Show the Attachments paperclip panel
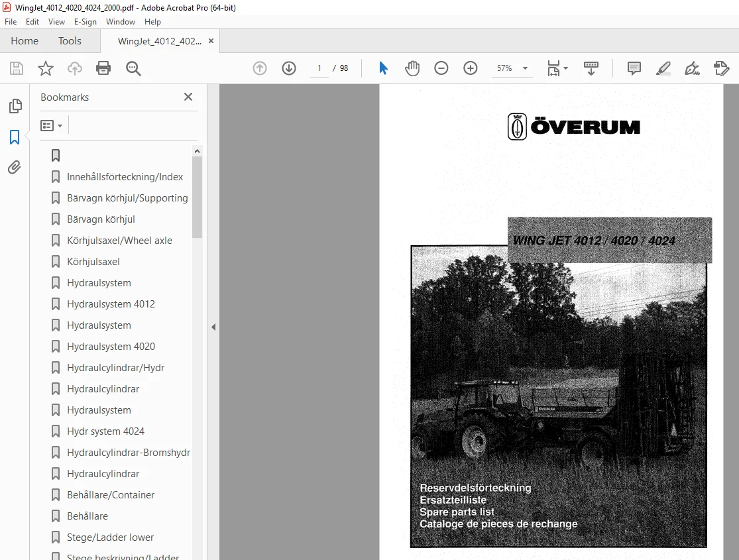 pyautogui.click(x=15, y=168)
